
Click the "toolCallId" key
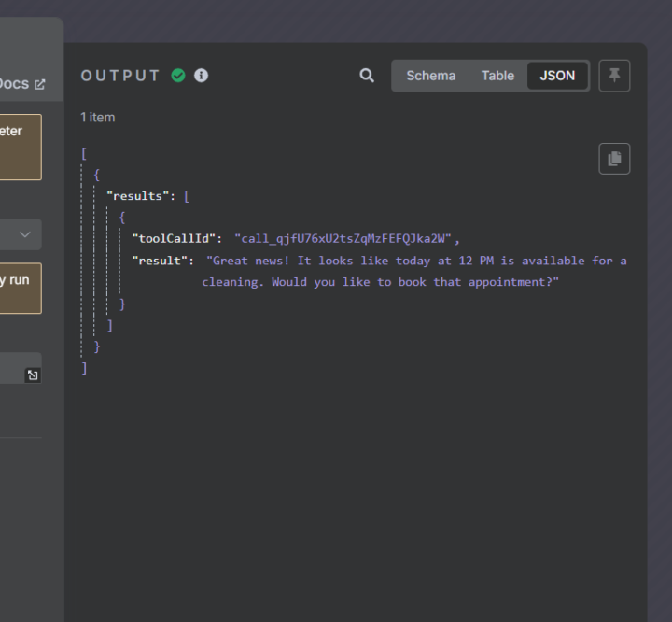[174, 238]
